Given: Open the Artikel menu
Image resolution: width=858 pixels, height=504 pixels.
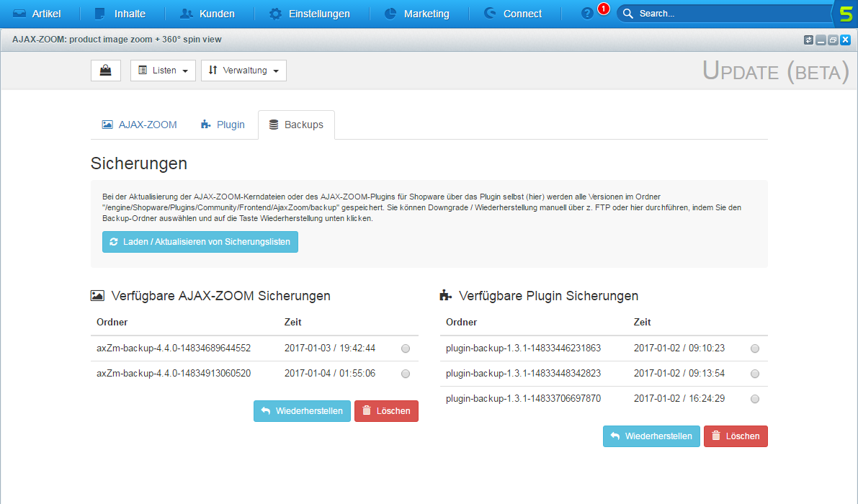Looking at the screenshot, I should (x=37, y=14).
